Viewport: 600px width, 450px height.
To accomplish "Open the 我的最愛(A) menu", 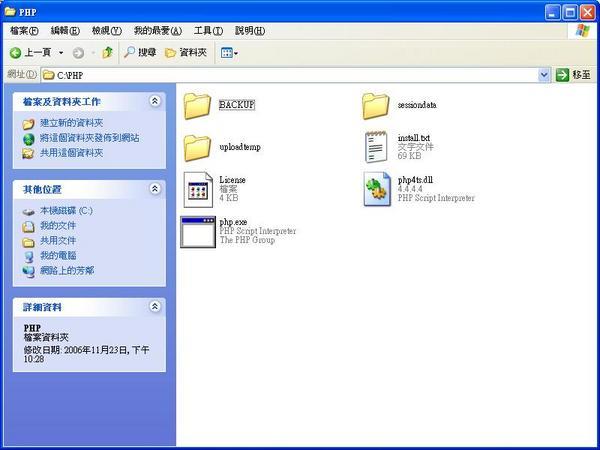I will click(x=158, y=31).
